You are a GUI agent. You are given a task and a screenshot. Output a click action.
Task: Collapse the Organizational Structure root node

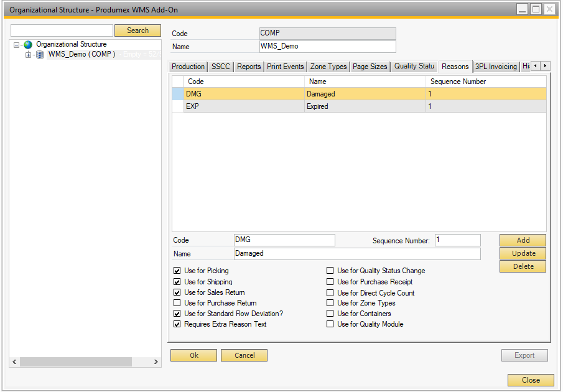click(x=17, y=45)
